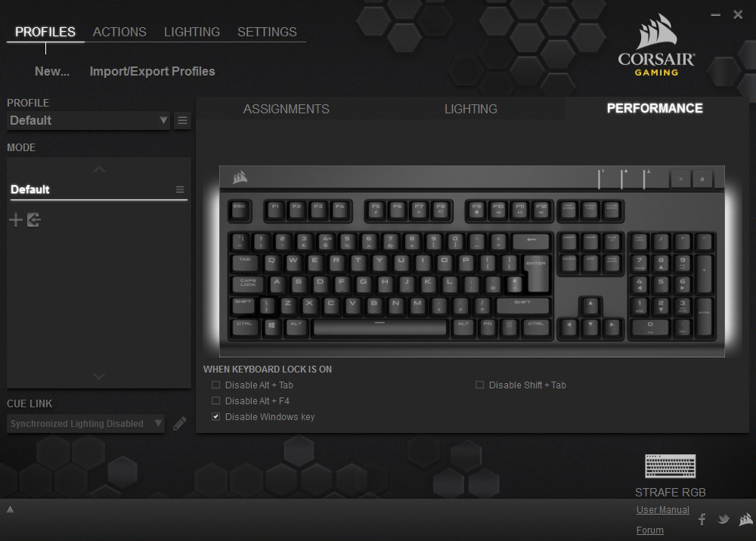Expand the Default profile dropdown

(x=88, y=120)
